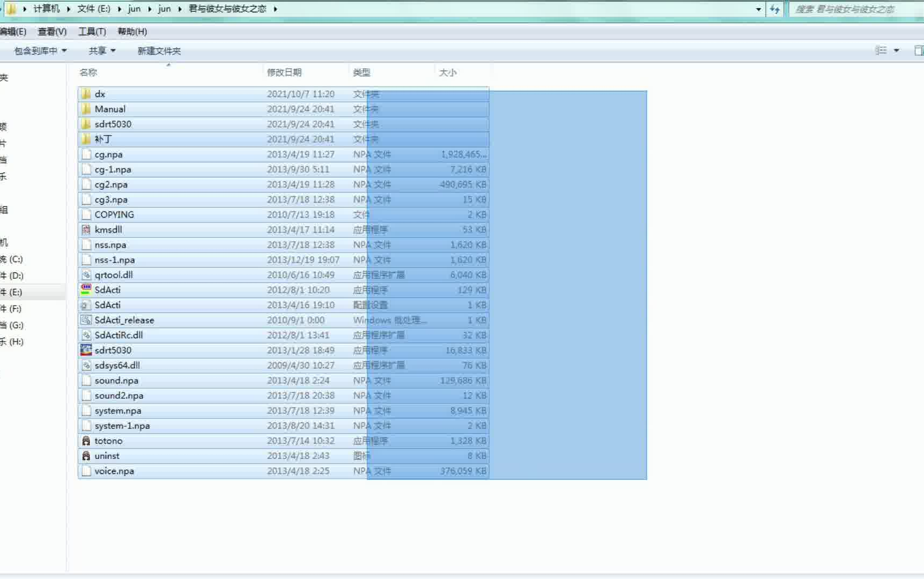The height and width of the screenshot is (579, 924).
Task: Select the file named system-1.npa
Action: (x=122, y=426)
